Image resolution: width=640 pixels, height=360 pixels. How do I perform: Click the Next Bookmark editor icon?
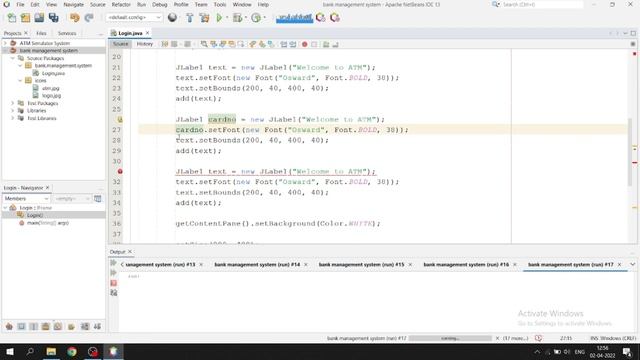(x=262, y=44)
